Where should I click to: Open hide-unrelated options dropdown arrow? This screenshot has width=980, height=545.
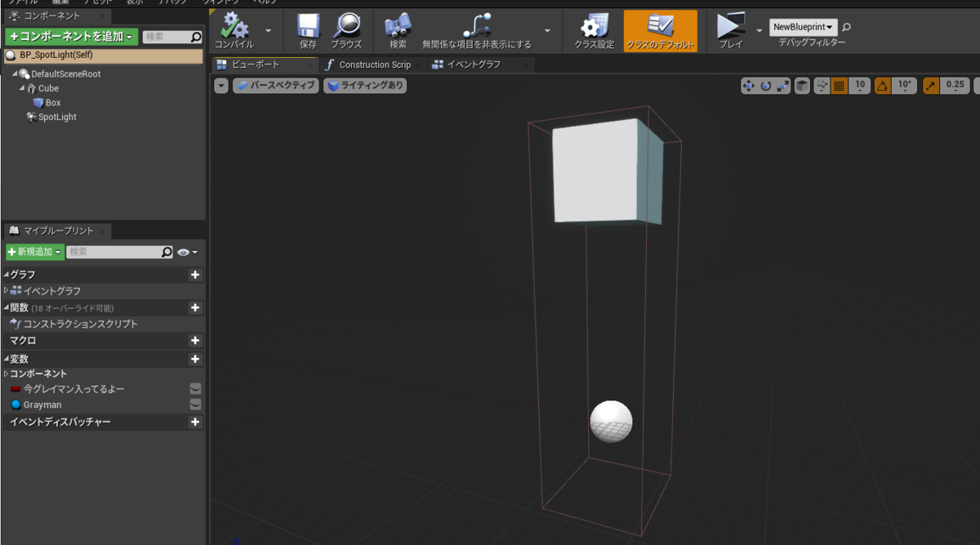546,30
